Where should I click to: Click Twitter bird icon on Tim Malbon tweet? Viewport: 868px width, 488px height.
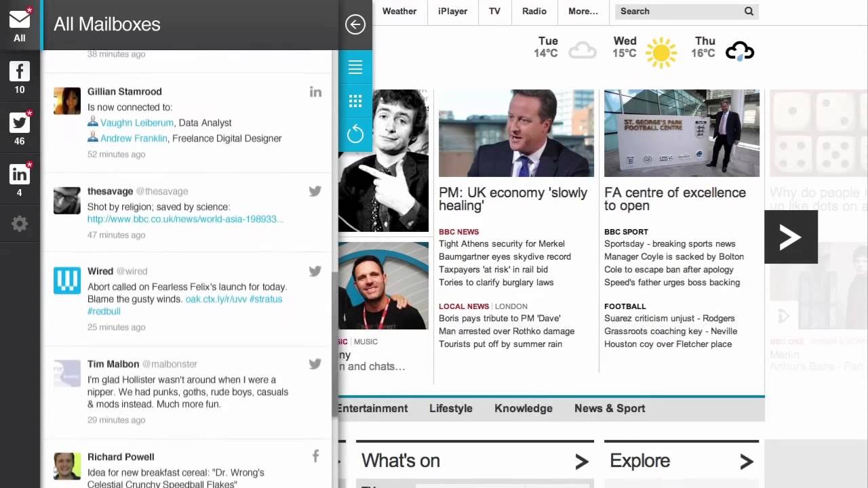click(315, 364)
